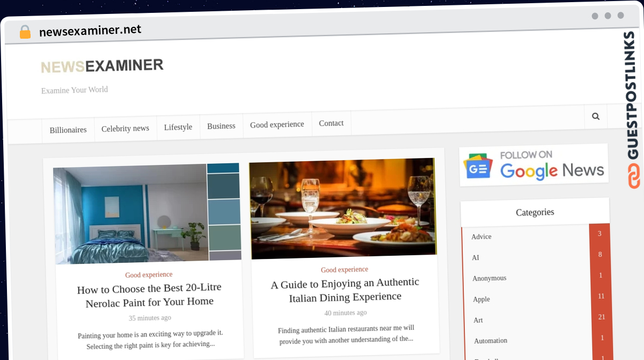Select Business in the navigation bar

click(221, 126)
